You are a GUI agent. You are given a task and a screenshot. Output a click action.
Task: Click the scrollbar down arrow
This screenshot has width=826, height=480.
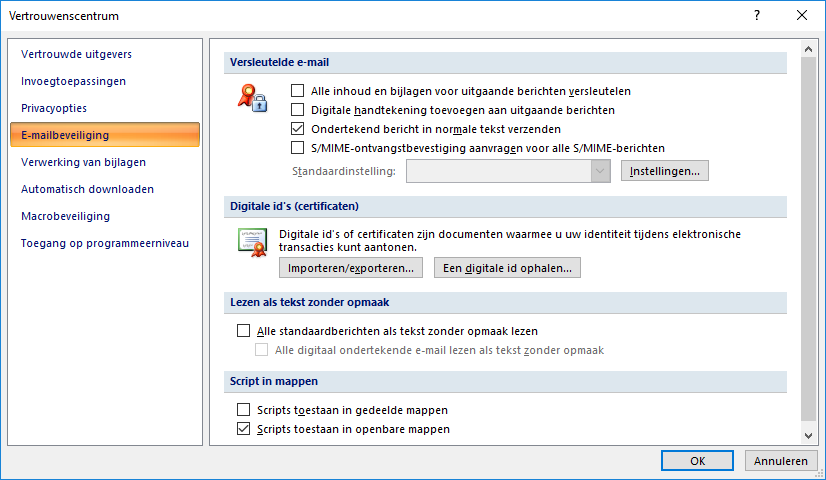809,435
